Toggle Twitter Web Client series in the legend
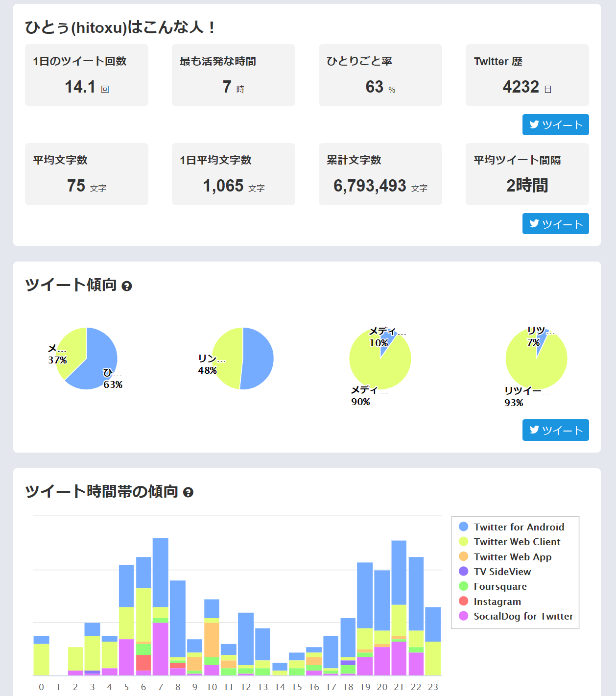 coord(516,542)
